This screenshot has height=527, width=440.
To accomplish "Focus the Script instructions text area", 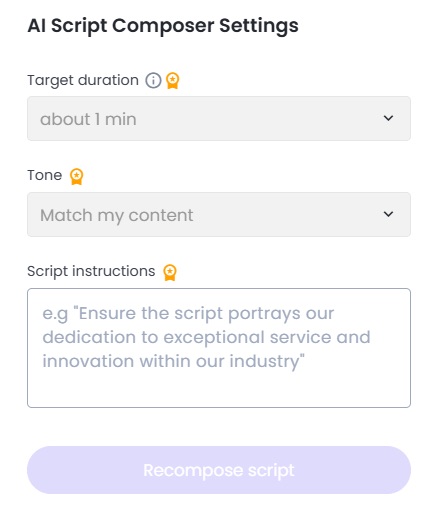I will click(x=219, y=348).
